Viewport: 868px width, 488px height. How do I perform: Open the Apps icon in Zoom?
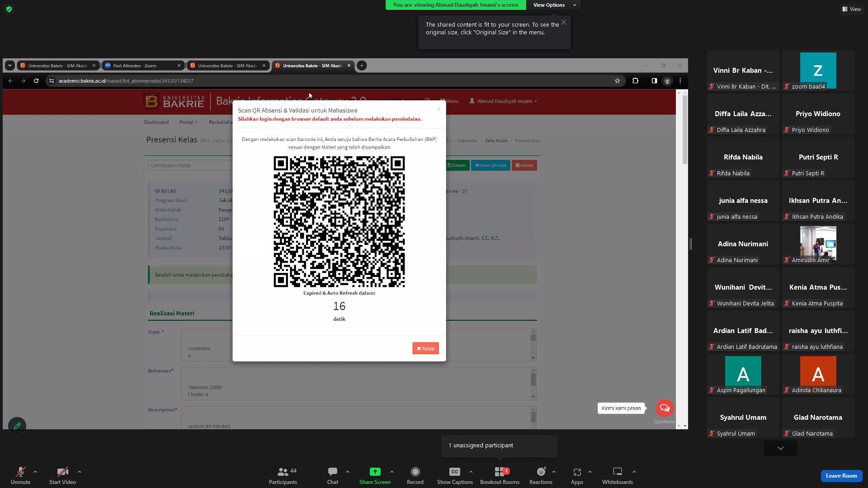tap(577, 472)
